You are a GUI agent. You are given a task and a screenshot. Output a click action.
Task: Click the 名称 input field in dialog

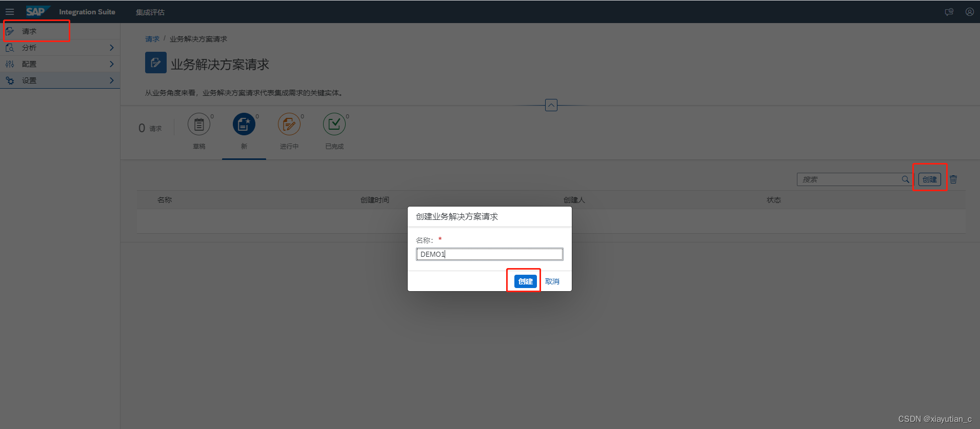click(x=490, y=254)
